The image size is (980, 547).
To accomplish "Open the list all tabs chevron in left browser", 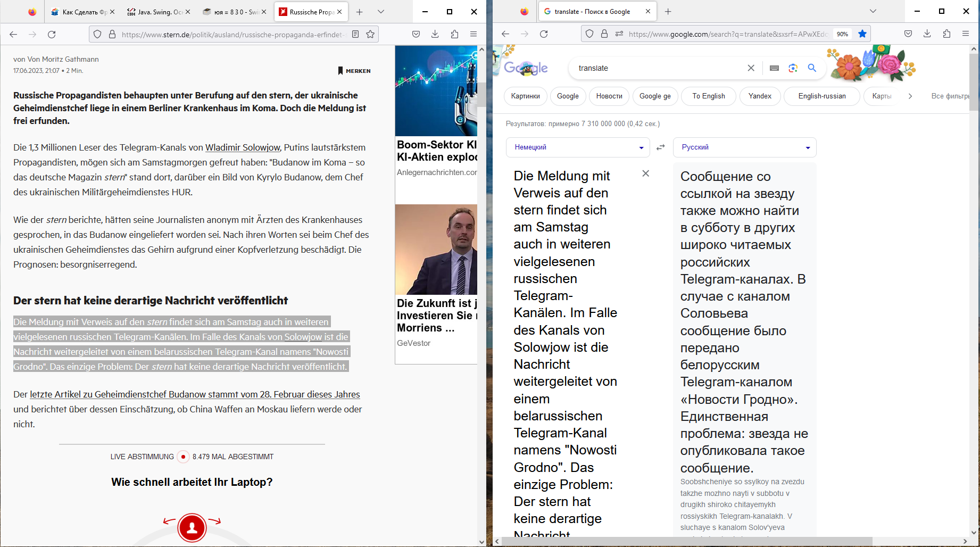I will click(381, 12).
